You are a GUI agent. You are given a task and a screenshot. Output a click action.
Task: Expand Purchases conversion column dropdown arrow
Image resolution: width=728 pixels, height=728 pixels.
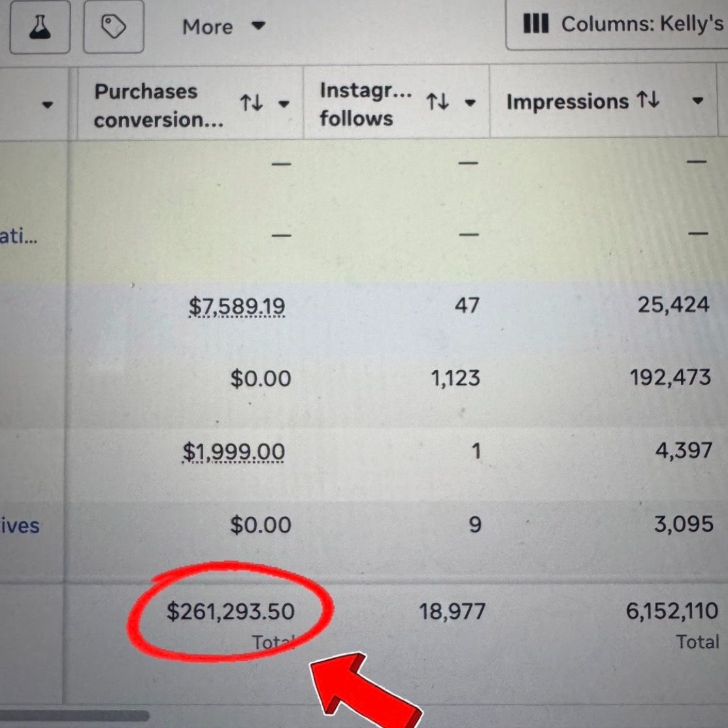284,104
